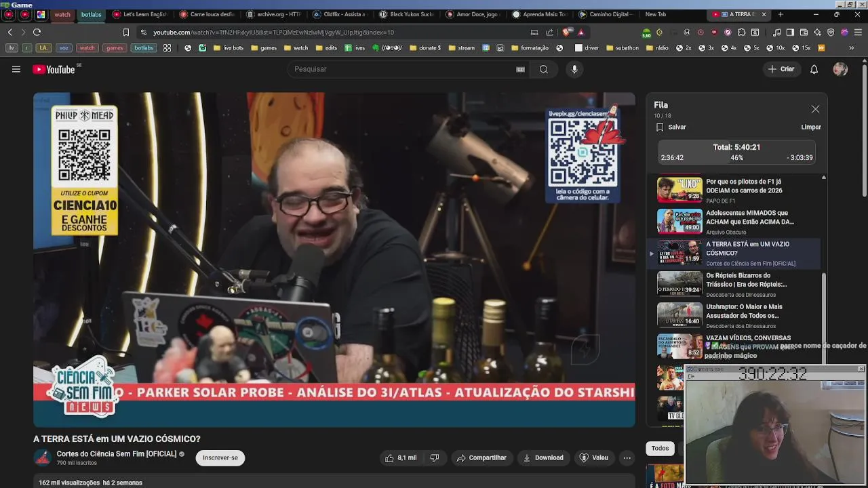868x488 pixels.
Task: Click the address bar URL
Action: coord(273,32)
